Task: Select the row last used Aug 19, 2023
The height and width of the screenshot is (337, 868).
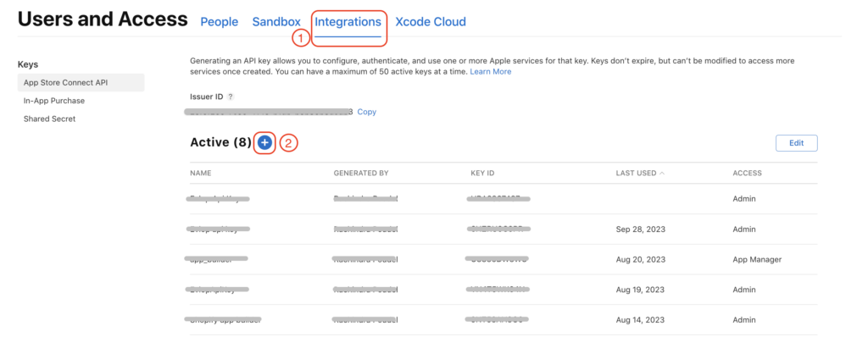Action: (504, 290)
